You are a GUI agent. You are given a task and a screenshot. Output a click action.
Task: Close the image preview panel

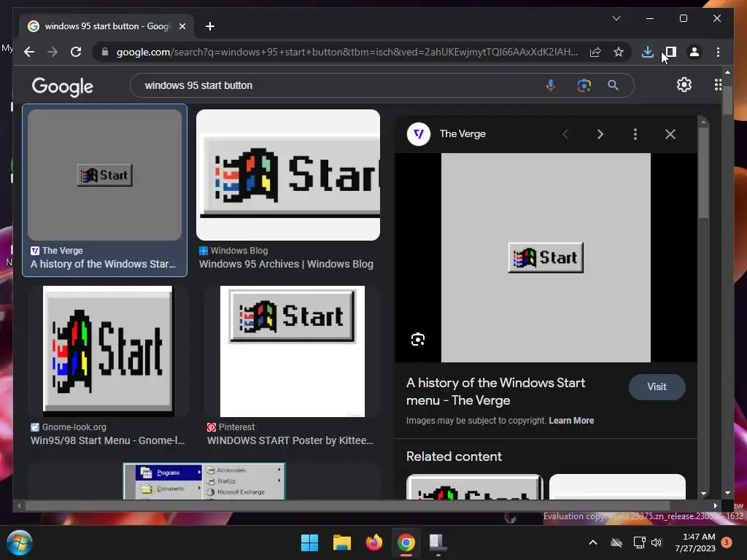pyautogui.click(x=670, y=134)
